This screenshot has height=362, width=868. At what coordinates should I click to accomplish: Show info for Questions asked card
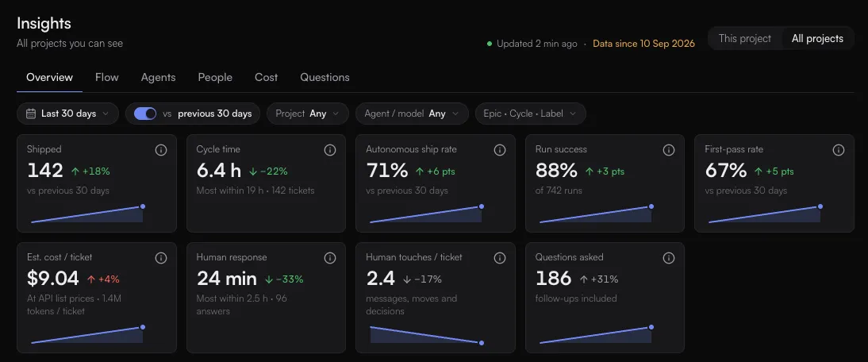coord(669,258)
